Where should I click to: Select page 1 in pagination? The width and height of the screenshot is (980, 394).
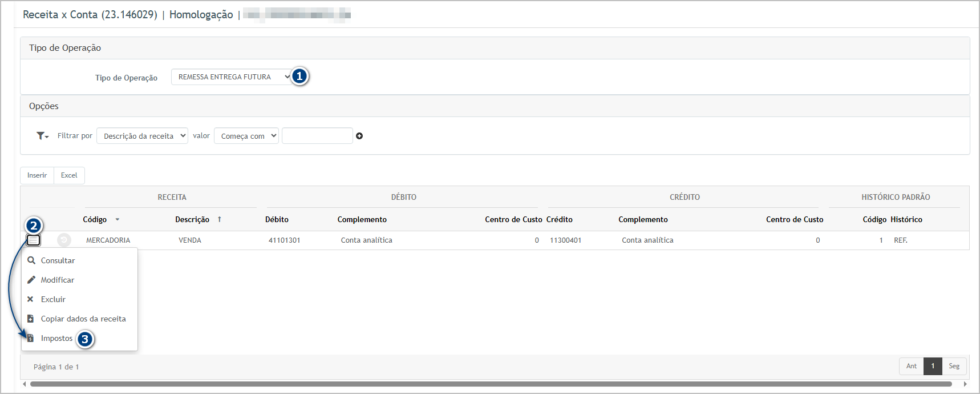(933, 366)
